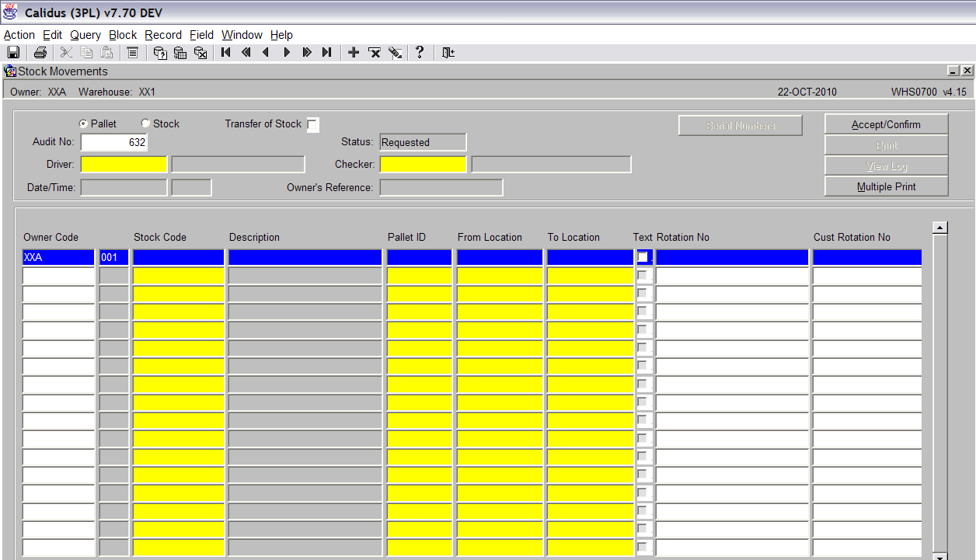Click the Clear record eraser icon
Screen dimensions: 976x560
(395, 53)
